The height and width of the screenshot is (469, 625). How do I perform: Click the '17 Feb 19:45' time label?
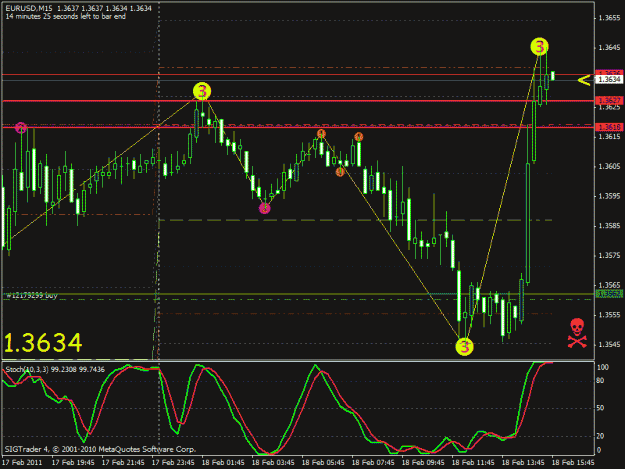click(73, 463)
